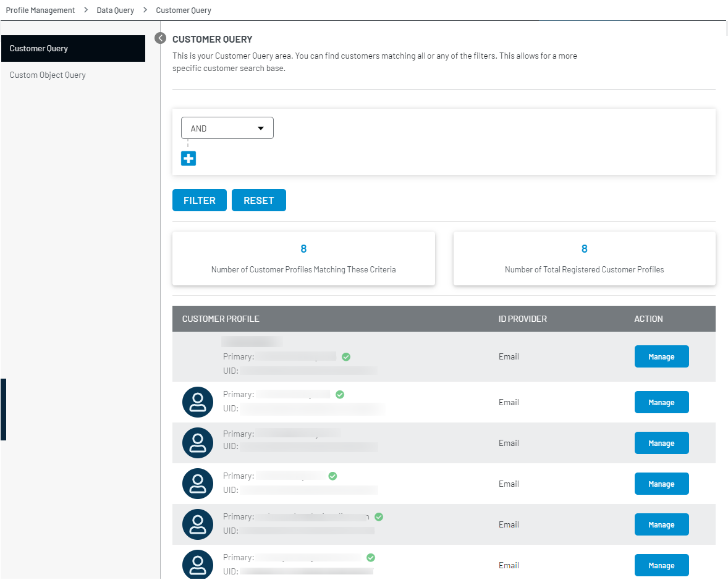The width and height of the screenshot is (728, 580).
Task: Click the FILTER button
Action: pyautogui.click(x=199, y=200)
